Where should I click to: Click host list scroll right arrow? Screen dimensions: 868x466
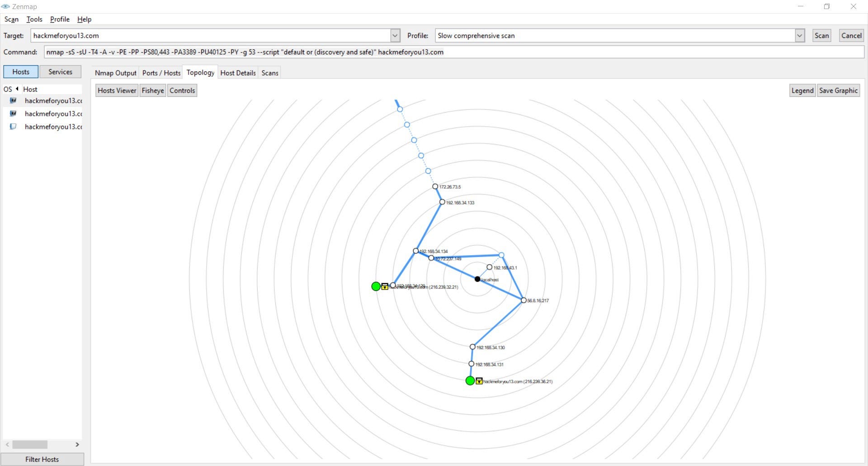tap(77, 444)
